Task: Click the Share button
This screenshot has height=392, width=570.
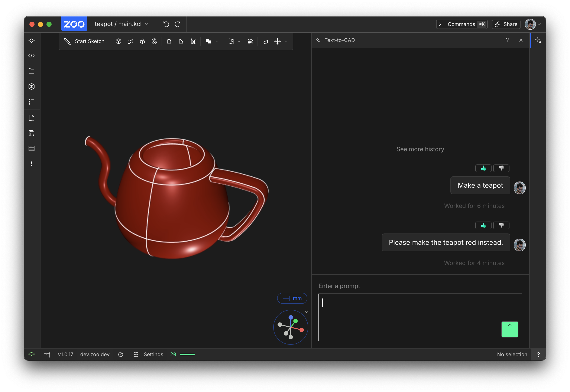Action: point(506,24)
